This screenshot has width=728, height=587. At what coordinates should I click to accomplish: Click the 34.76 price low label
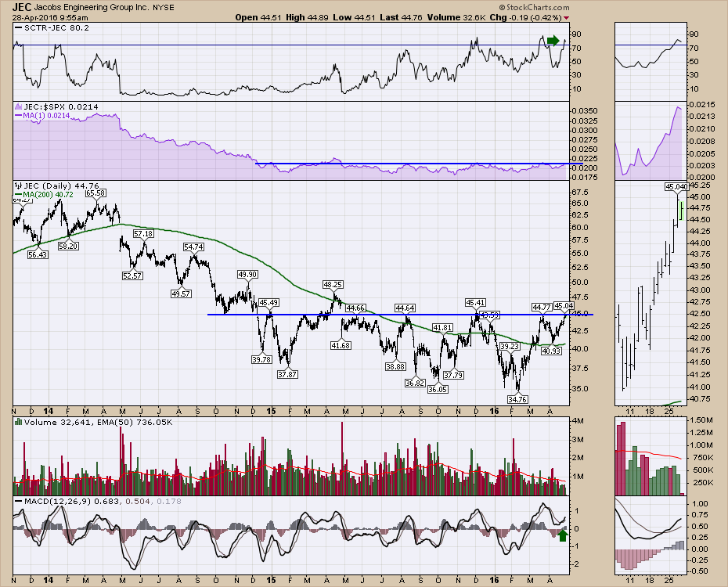[517, 399]
